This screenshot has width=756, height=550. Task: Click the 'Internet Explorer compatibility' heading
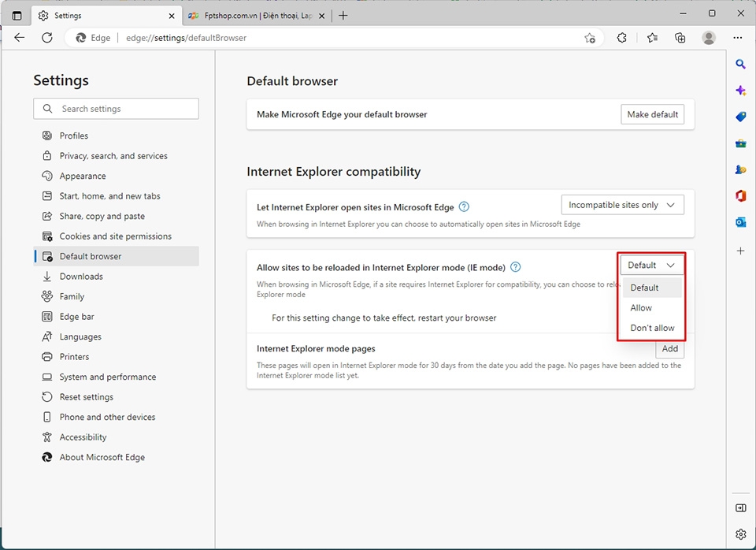[x=334, y=172]
